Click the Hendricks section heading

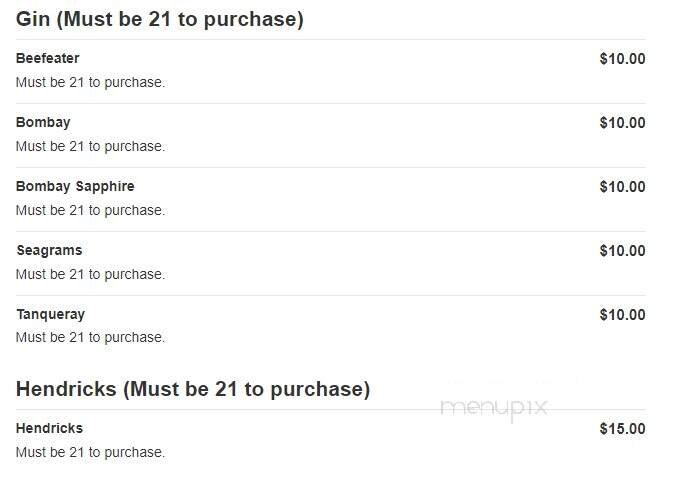(193, 389)
